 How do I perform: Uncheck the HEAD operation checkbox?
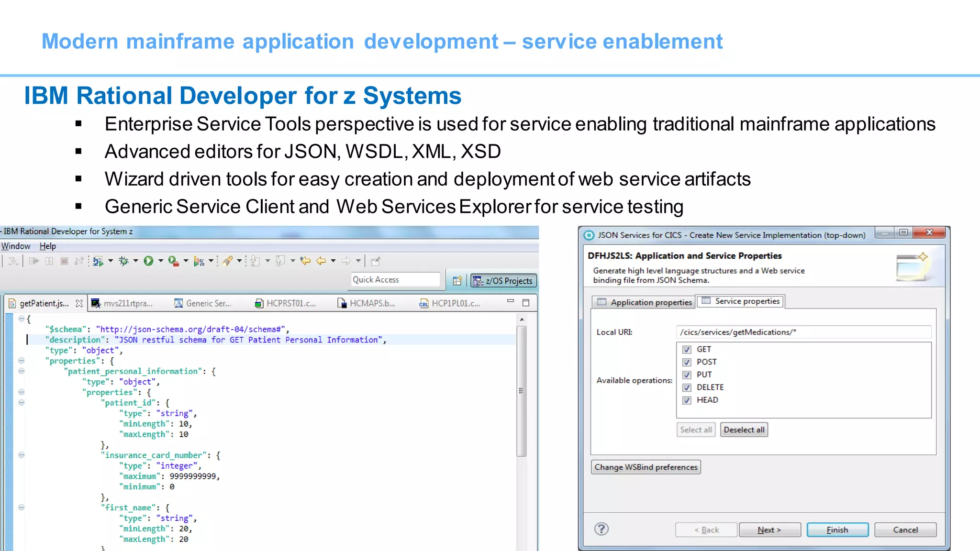[x=687, y=400]
